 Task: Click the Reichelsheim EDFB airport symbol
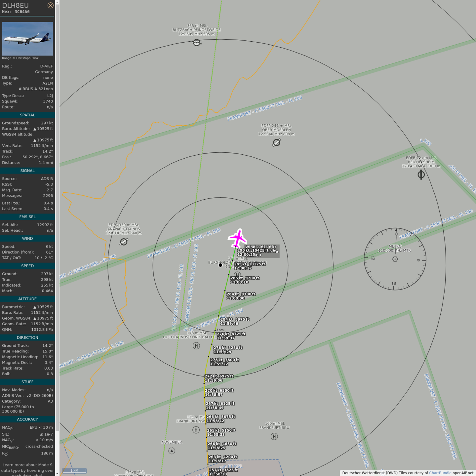(421, 175)
